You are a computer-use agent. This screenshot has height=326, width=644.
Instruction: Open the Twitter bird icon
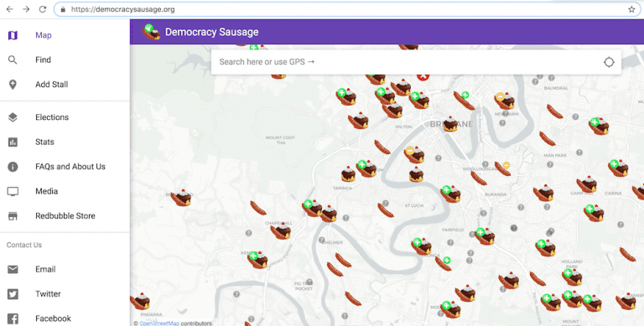coord(13,294)
